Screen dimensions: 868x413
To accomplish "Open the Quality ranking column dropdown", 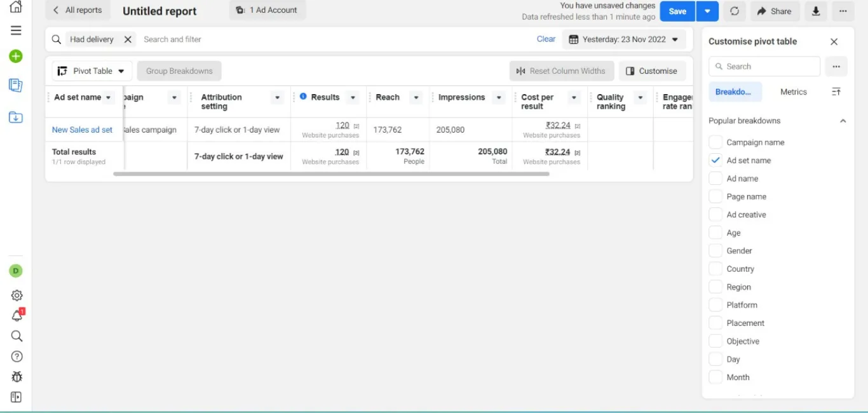I will 640,97.
